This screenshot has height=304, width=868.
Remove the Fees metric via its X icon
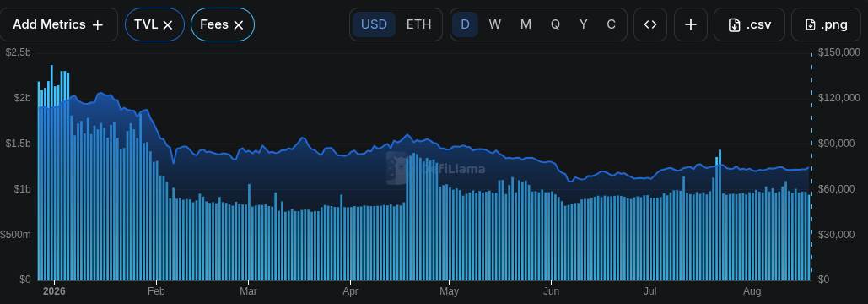coord(239,25)
